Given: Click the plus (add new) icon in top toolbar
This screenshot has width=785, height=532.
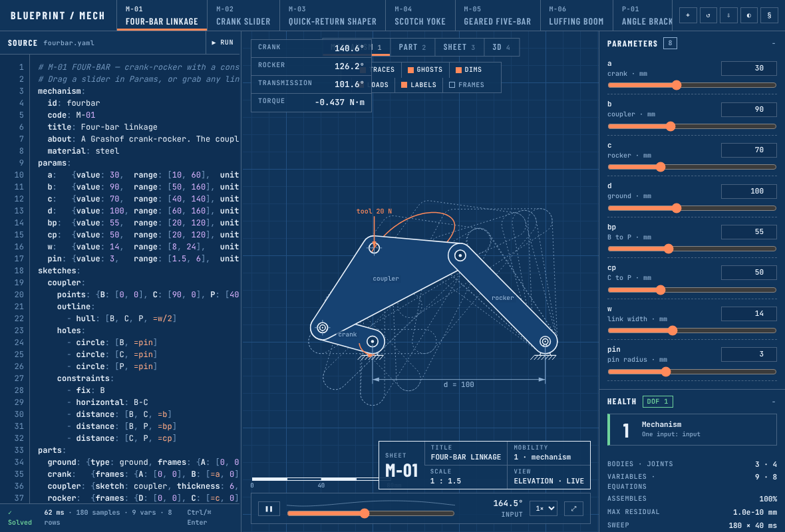Looking at the screenshot, I should pyautogui.click(x=688, y=15).
